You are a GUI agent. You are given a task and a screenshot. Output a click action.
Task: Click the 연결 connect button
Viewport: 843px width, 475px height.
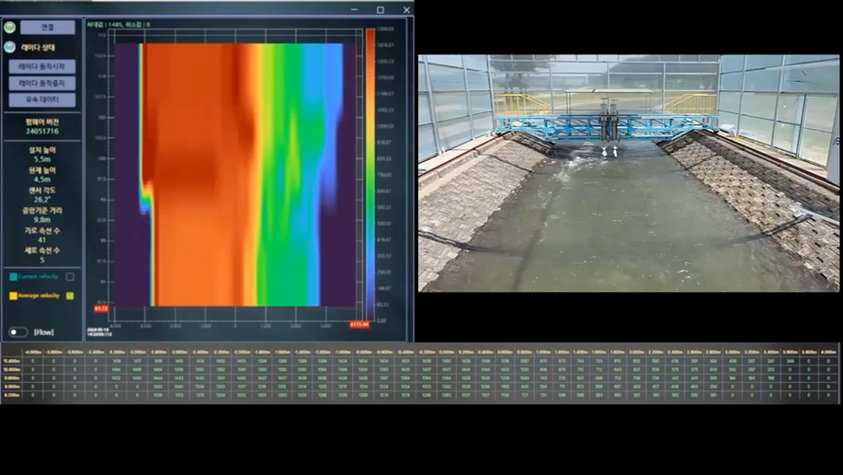(47, 27)
